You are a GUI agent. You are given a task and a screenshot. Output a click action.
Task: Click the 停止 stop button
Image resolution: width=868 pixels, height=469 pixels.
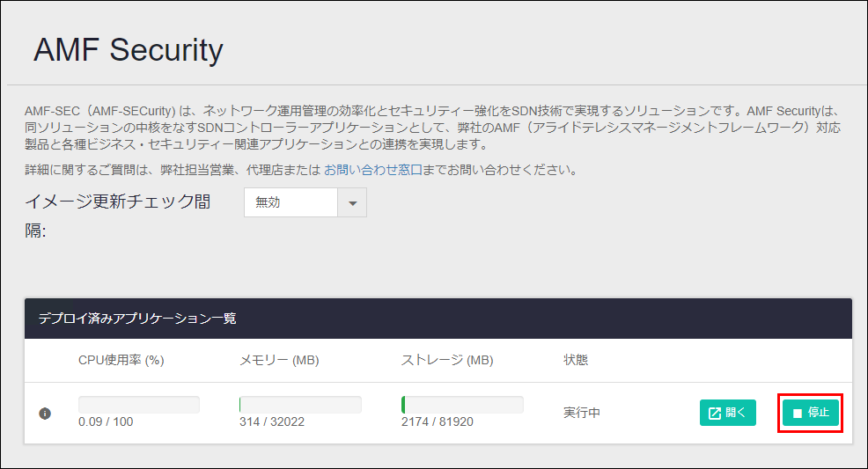tap(811, 413)
